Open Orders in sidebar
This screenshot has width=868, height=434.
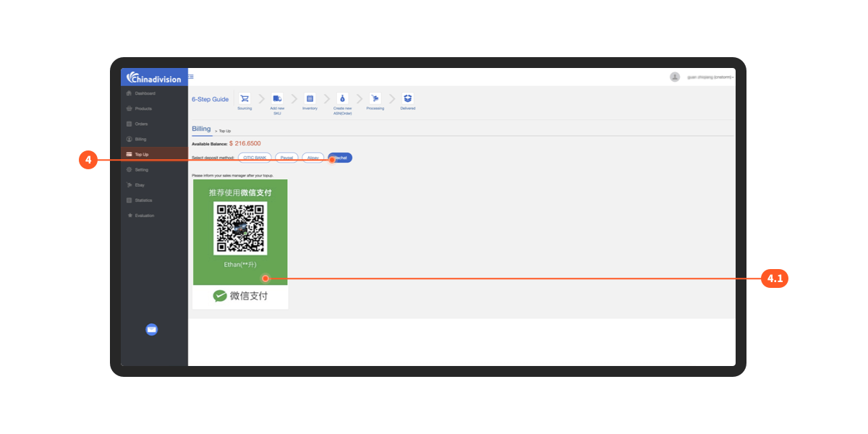click(154, 124)
